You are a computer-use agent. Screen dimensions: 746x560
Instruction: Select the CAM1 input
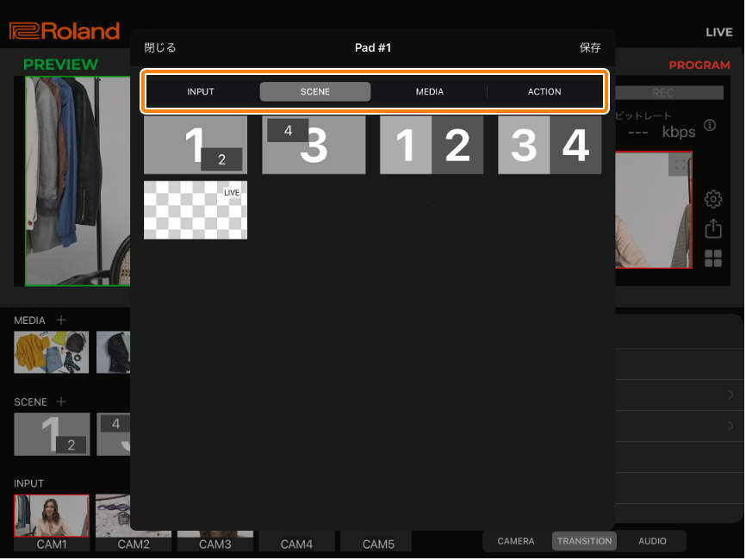click(52, 522)
